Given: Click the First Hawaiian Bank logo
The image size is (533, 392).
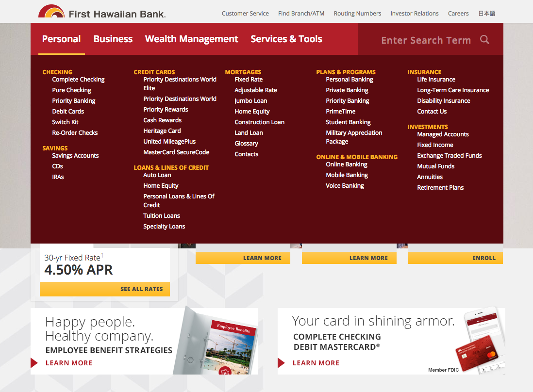Looking at the screenshot, I should (102, 12).
